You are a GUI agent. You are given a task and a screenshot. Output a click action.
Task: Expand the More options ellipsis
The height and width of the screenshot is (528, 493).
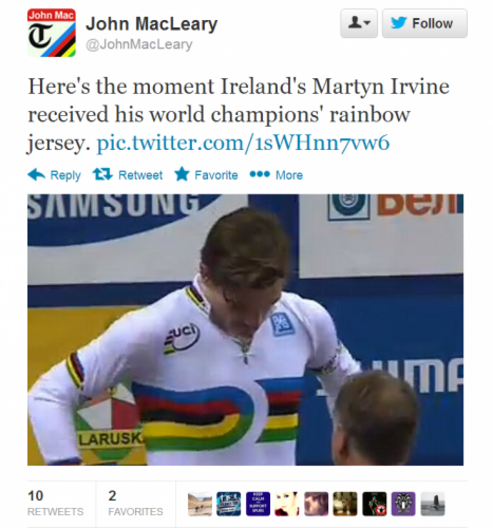coord(260,174)
